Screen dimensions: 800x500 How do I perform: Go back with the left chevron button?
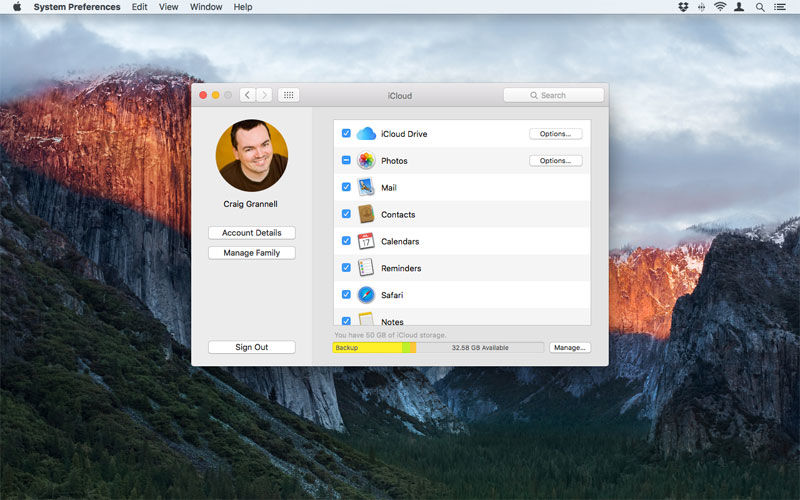247,95
